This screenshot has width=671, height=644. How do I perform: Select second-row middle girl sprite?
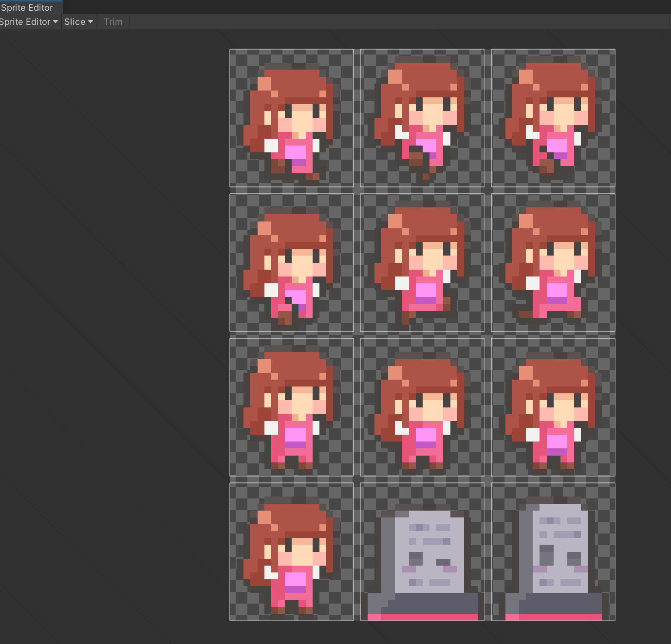pyautogui.click(x=422, y=263)
